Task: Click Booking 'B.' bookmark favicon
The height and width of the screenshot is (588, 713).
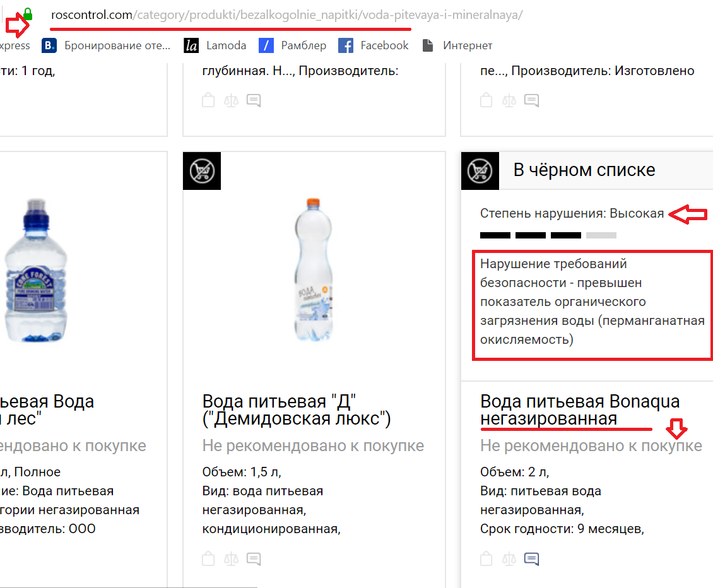Action: click(x=49, y=45)
